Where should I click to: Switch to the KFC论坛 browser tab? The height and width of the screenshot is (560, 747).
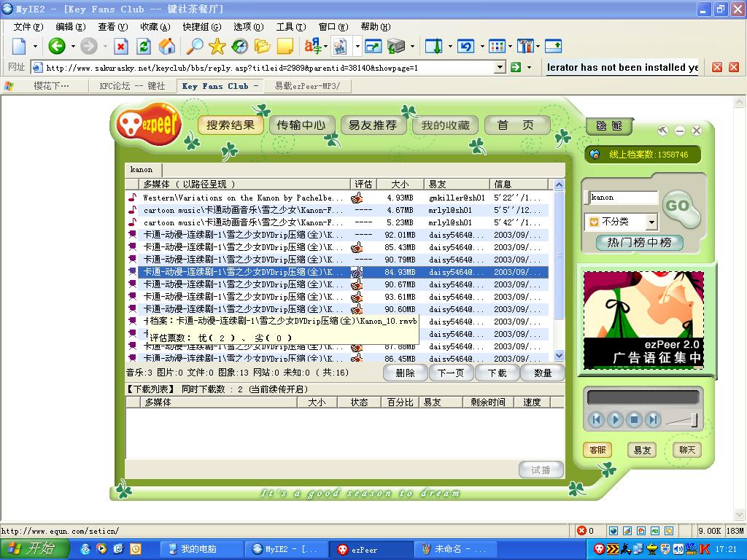132,86
